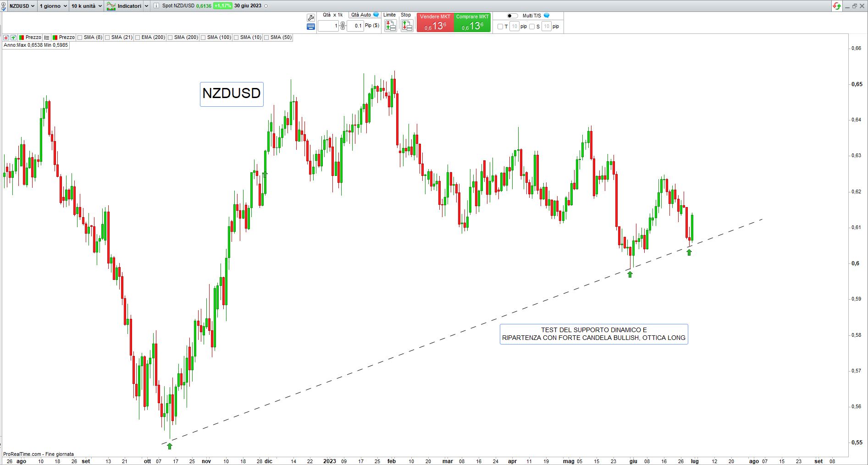Click the green up-arrow panel icon
The width and height of the screenshot is (868, 465).
pos(13,38)
